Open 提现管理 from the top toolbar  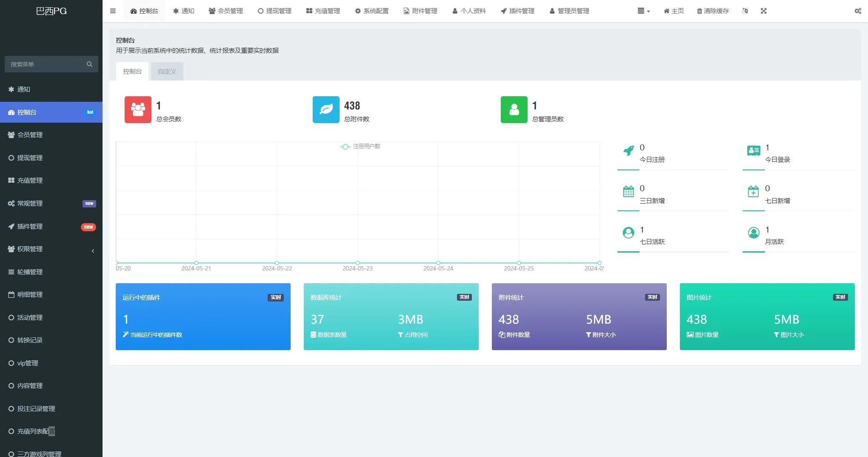point(274,11)
